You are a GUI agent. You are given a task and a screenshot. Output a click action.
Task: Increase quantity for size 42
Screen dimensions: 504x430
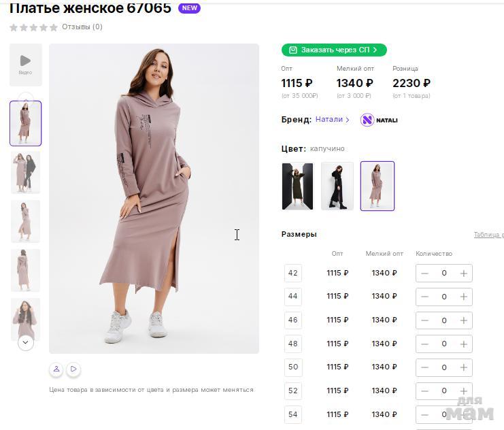point(463,274)
